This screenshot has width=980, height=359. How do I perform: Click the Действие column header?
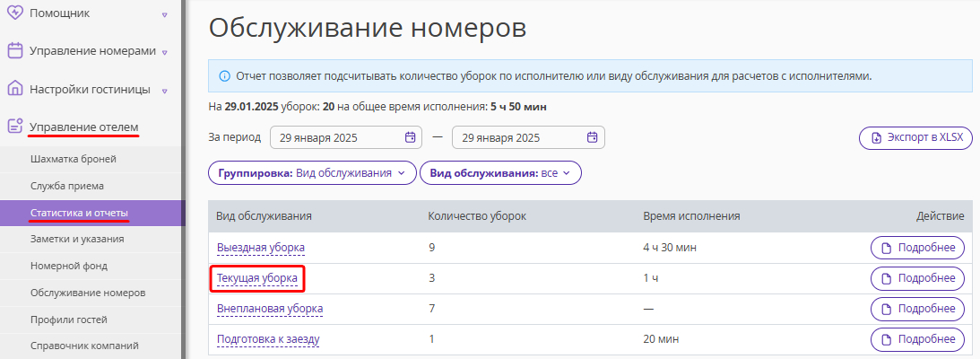pyautogui.click(x=940, y=215)
